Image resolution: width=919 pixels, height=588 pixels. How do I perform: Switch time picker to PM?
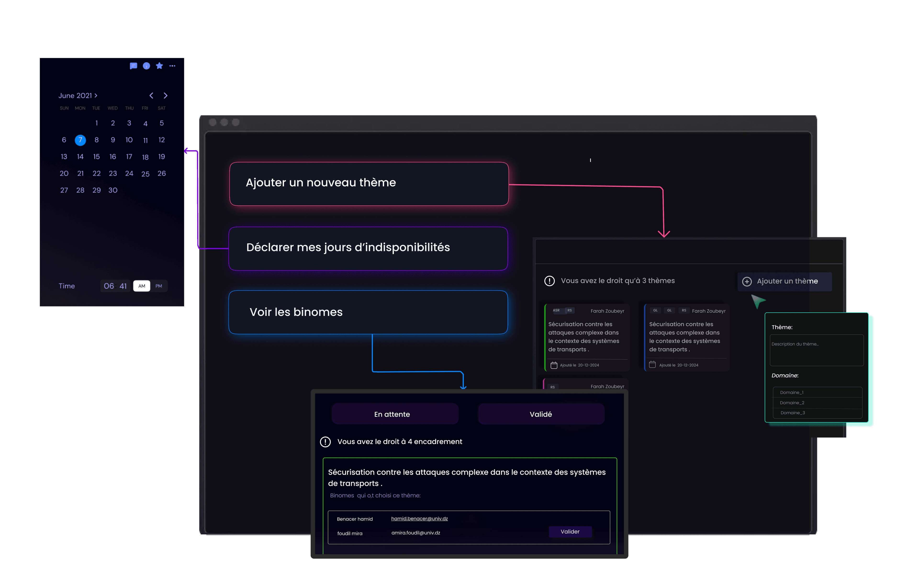pyautogui.click(x=158, y=286)
